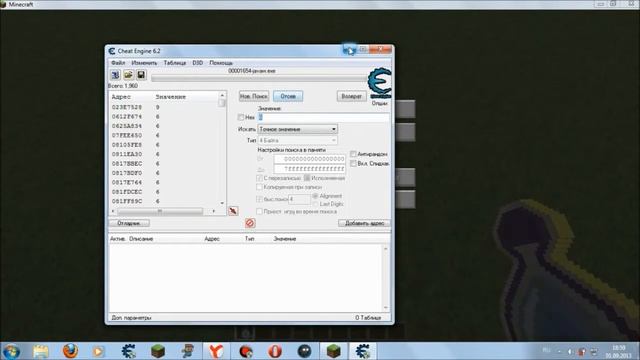
Task: Switch to the active Cheat Engine taskbar item
Action: pos(362,351)
